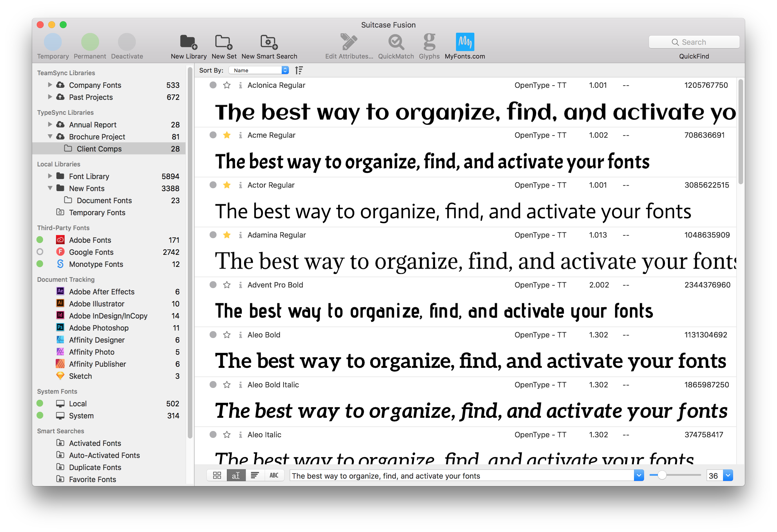The height and width of the screenshot is (532, 777).
Task: Expand the Company Fonts library
Action: pyautogui.click(x=50, y=85)
